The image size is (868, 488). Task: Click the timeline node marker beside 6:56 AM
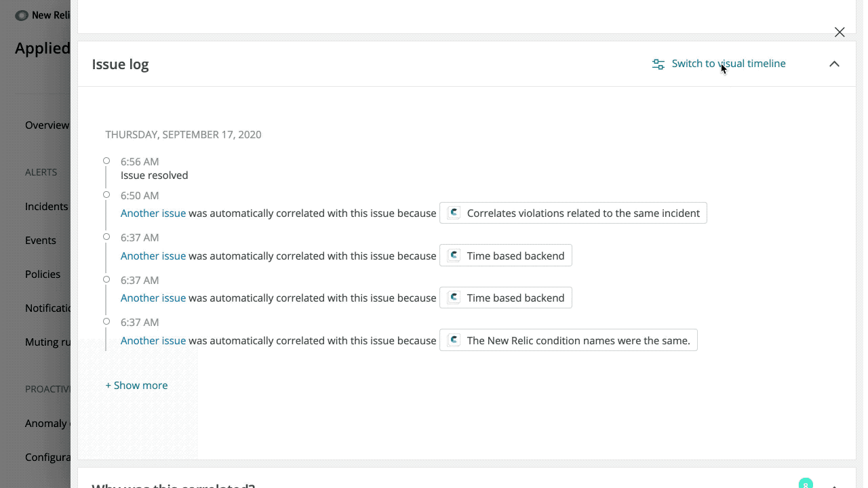pyautogui.click(x=106, y=160)
